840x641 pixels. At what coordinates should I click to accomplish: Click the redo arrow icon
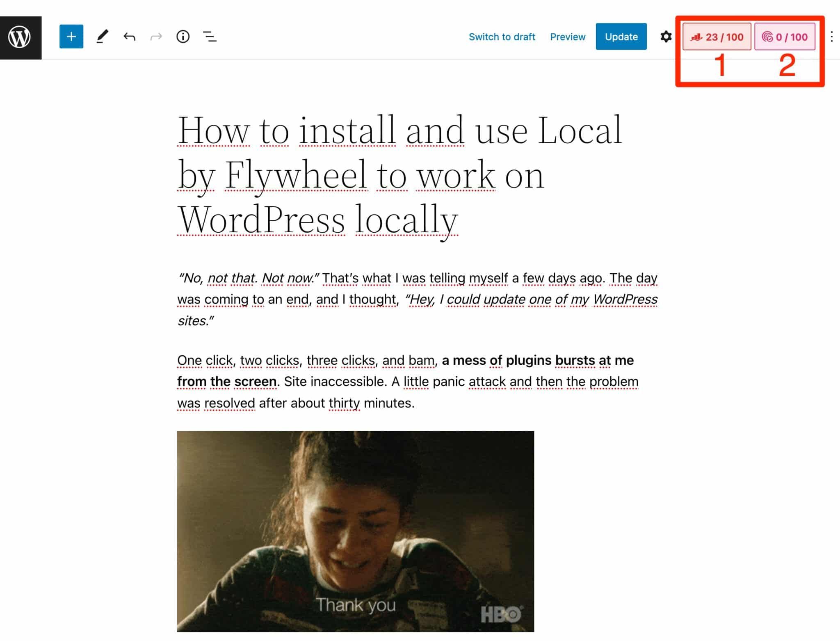click(156, 37)
